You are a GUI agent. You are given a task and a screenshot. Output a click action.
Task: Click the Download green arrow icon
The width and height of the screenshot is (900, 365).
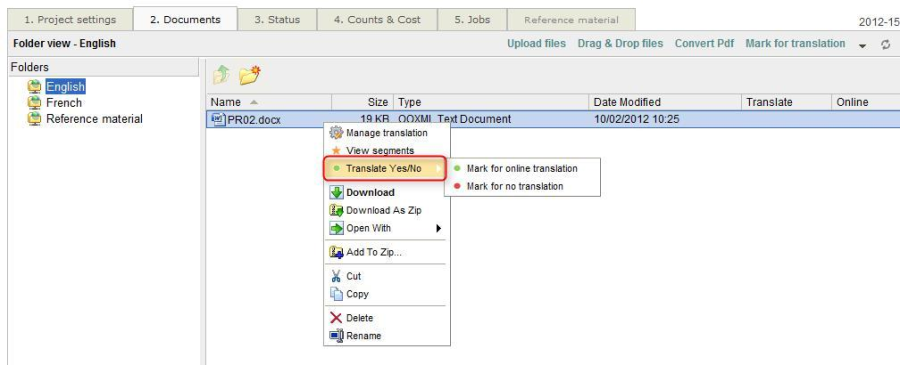point(336,193)
